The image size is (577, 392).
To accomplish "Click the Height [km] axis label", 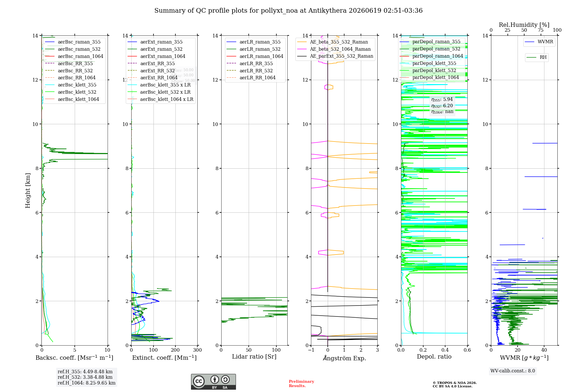I will [x=28, y=191].
